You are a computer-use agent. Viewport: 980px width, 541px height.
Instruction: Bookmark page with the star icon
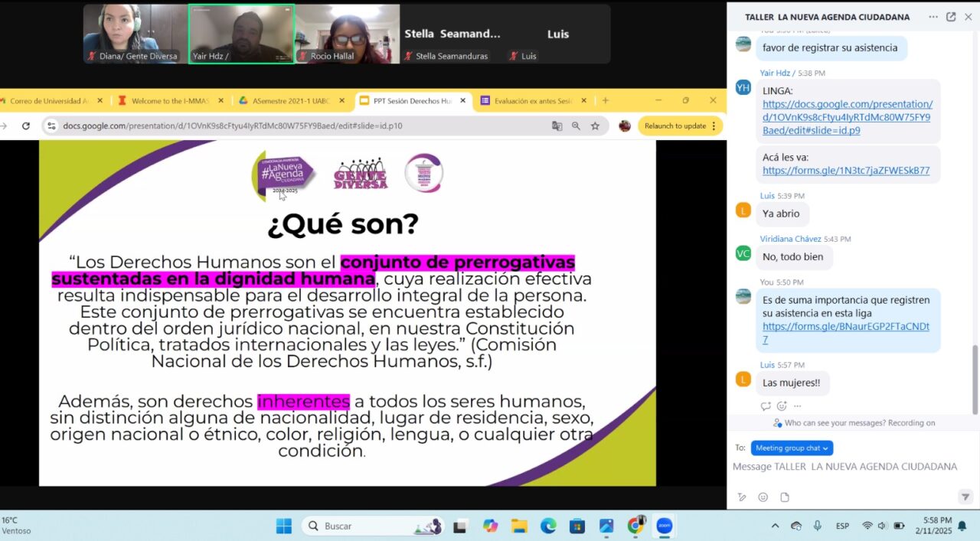[595, 126]
